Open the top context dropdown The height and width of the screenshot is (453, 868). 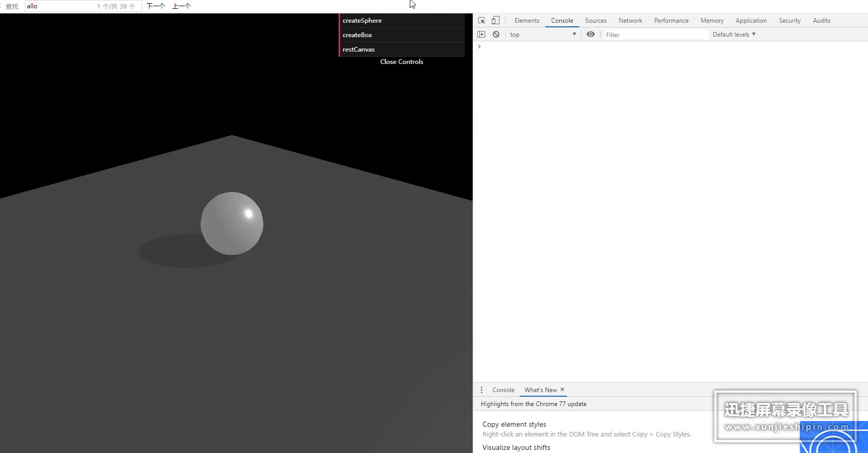(x=543, y=35)
